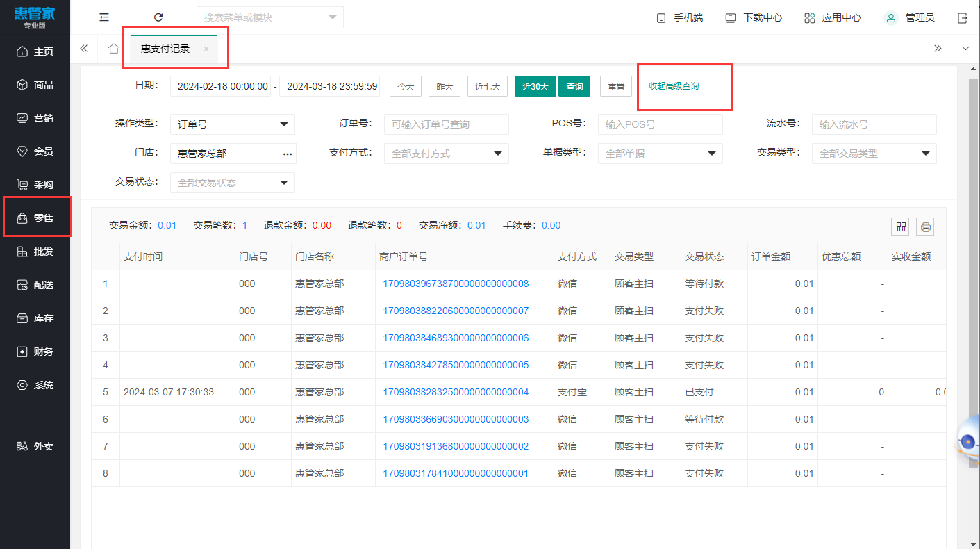Click the end date field
This screenshot has width=980, height=549.
330,86
